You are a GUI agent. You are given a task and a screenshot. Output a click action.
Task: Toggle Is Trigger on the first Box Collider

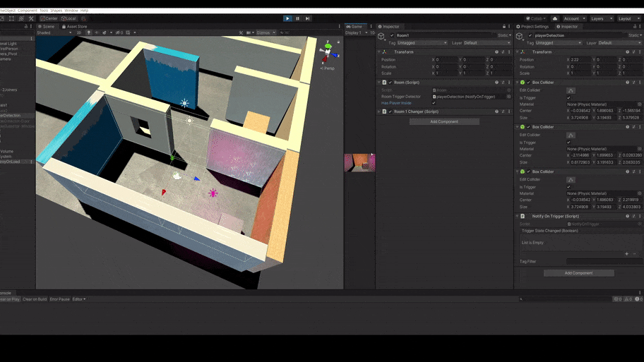tap(569, 97)
